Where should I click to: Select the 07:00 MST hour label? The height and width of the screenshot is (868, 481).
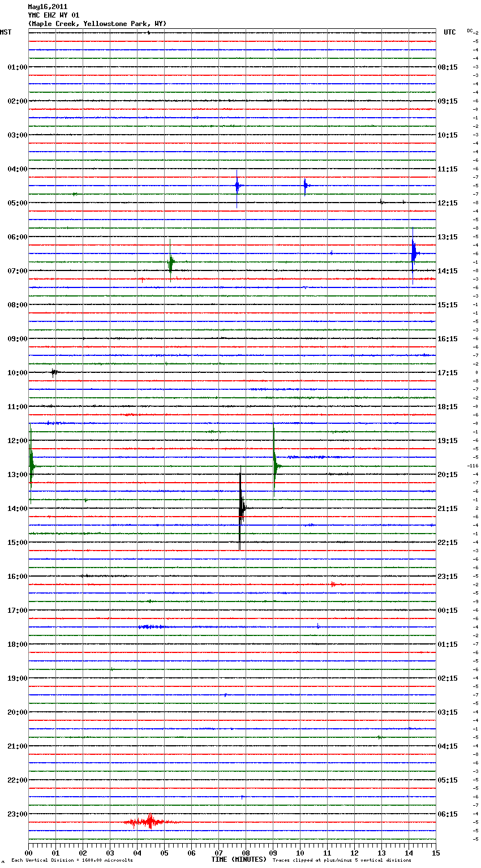17,270
